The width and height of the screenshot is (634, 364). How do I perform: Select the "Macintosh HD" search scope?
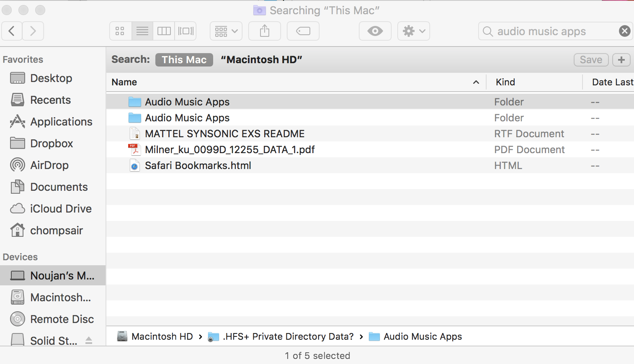coord(261,60)
